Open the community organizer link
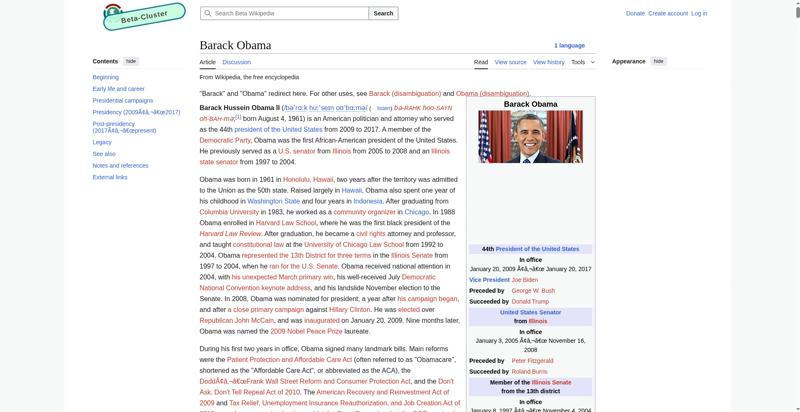The image size is (800, 412). pyautogui.click(x=364, y=212)
